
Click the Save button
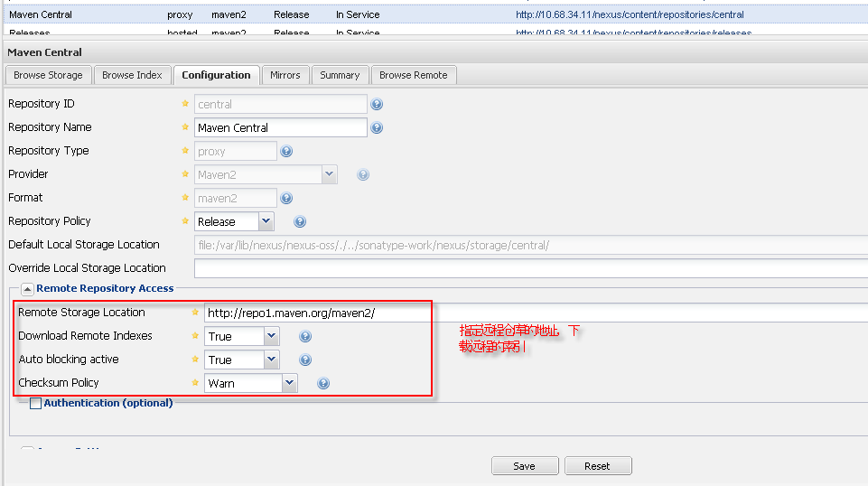click(525, 466)
